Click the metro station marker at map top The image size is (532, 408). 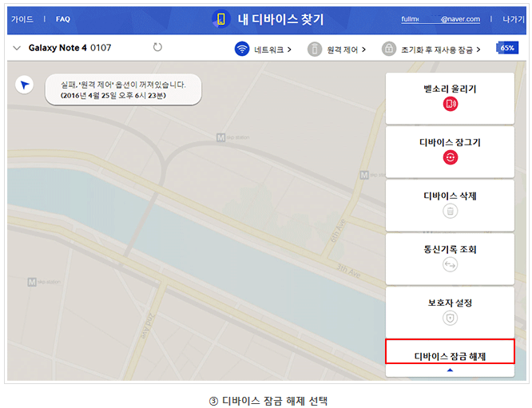[x=221, y=137]
